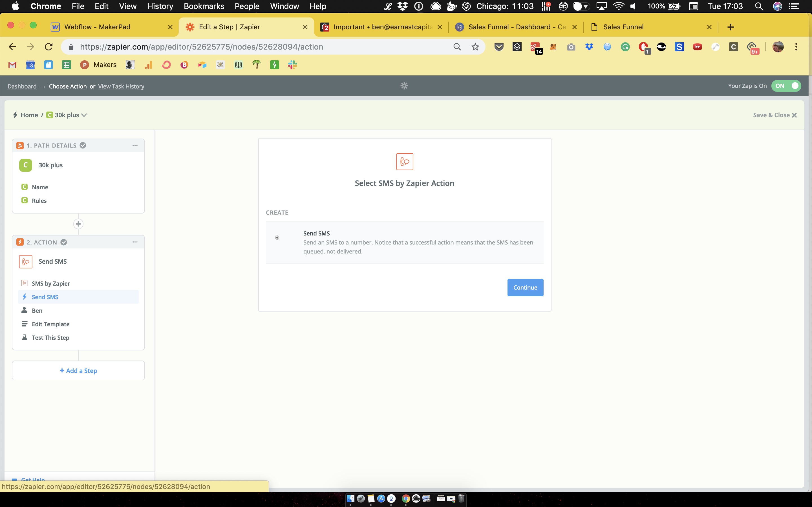Click the Zapier loading gear icon
812x507 pixels.
coord(404,86)
